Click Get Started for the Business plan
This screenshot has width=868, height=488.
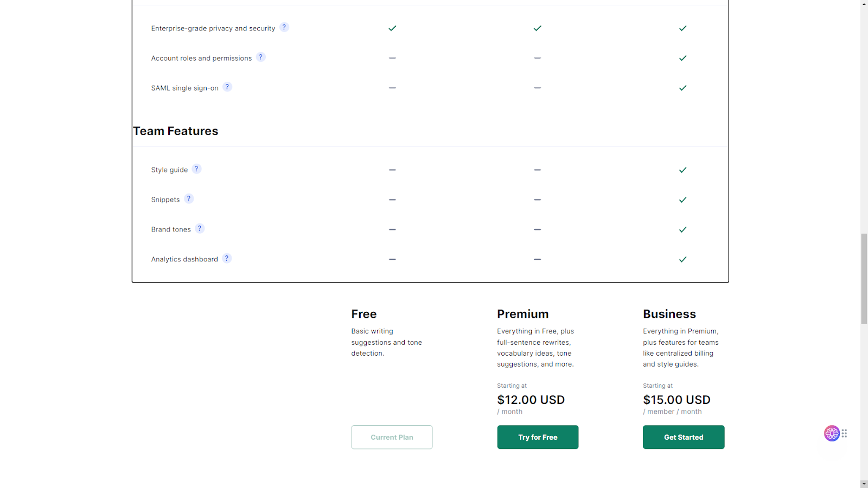684,437
